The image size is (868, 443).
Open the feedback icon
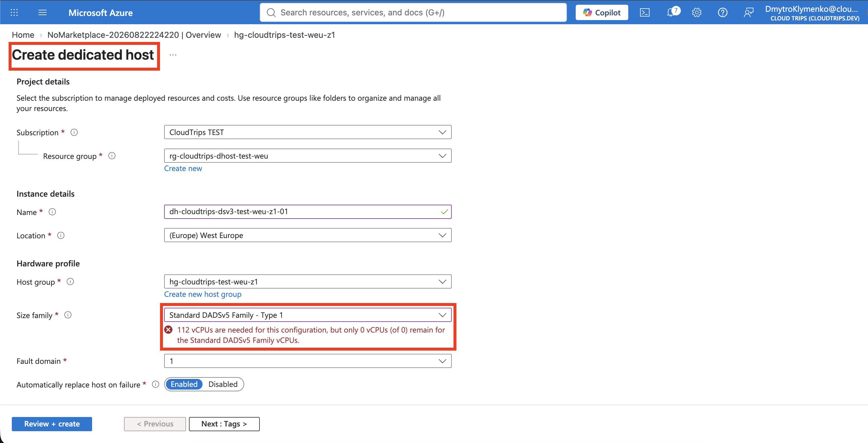pos(748,12)
